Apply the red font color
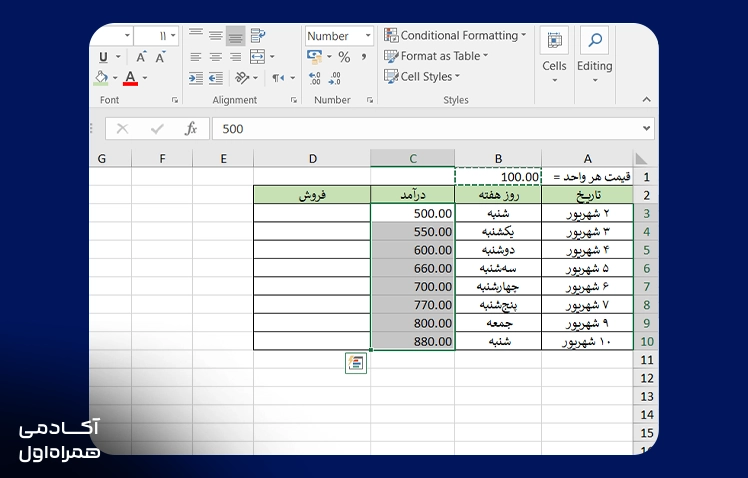The height and width of the screenshot is (478, 748). pos(130,78)
